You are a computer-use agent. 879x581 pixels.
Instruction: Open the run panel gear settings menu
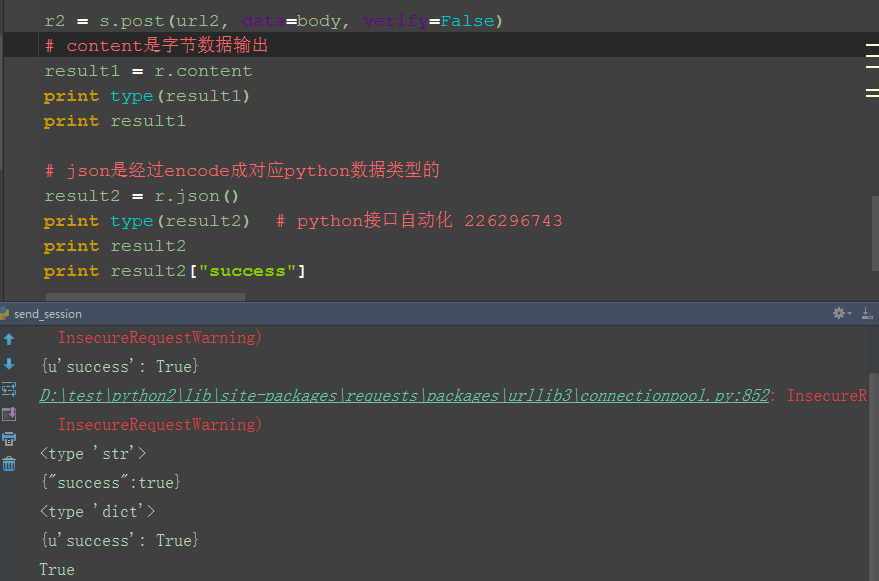[x=841, y=313]
